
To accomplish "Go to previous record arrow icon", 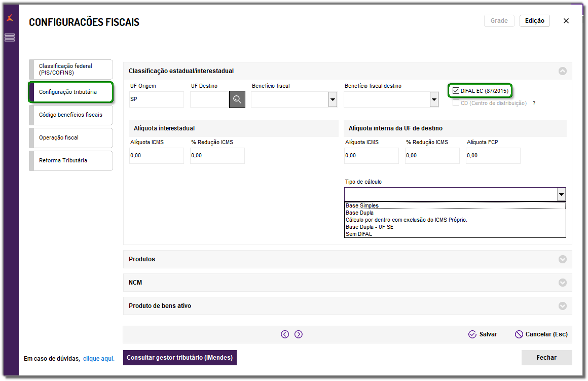I will (285, 334).
